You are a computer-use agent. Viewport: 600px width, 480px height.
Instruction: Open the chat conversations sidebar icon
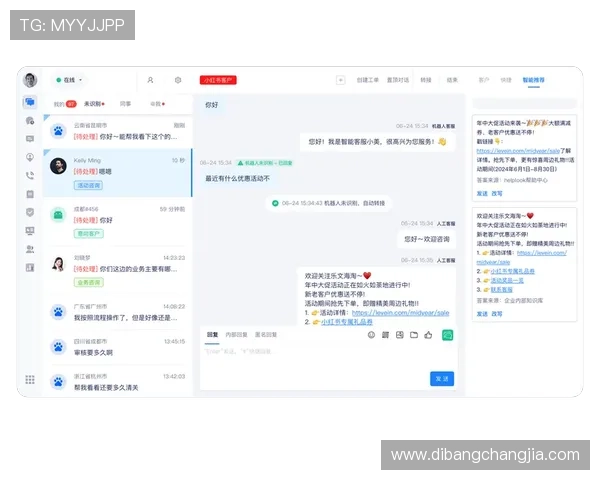30,102
